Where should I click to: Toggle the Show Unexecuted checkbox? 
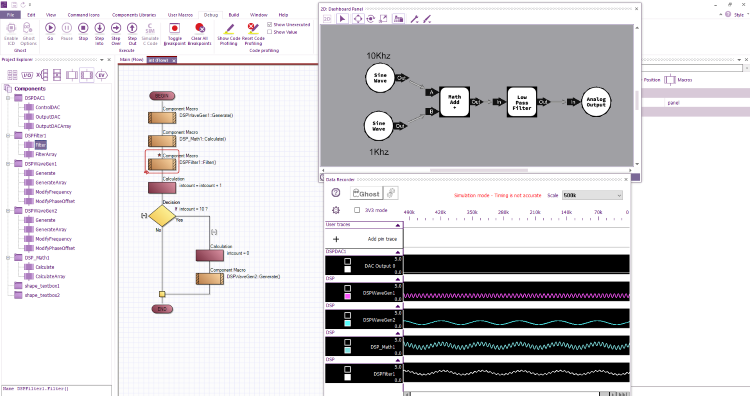coord(270,24)
